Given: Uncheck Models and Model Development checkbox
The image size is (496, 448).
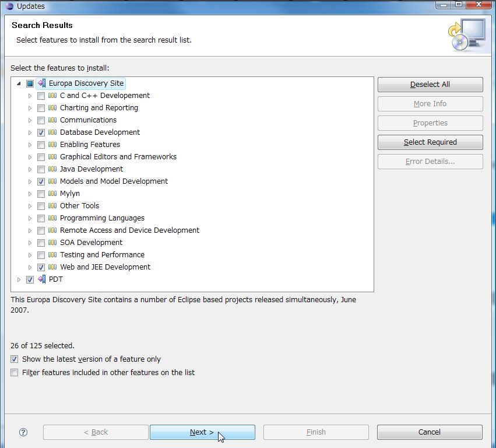Looking at the screenshot, I should pos(41,182).
